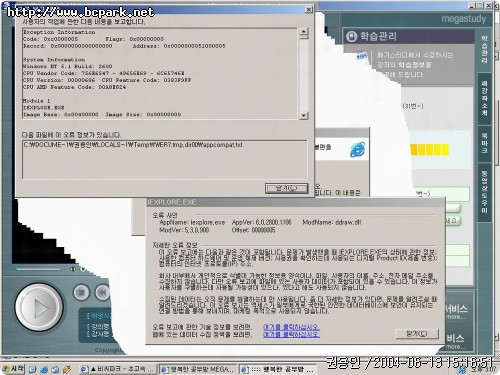500x375 pixels.
Task: Click scroll down arrow in exception text box
Action: 303,115
